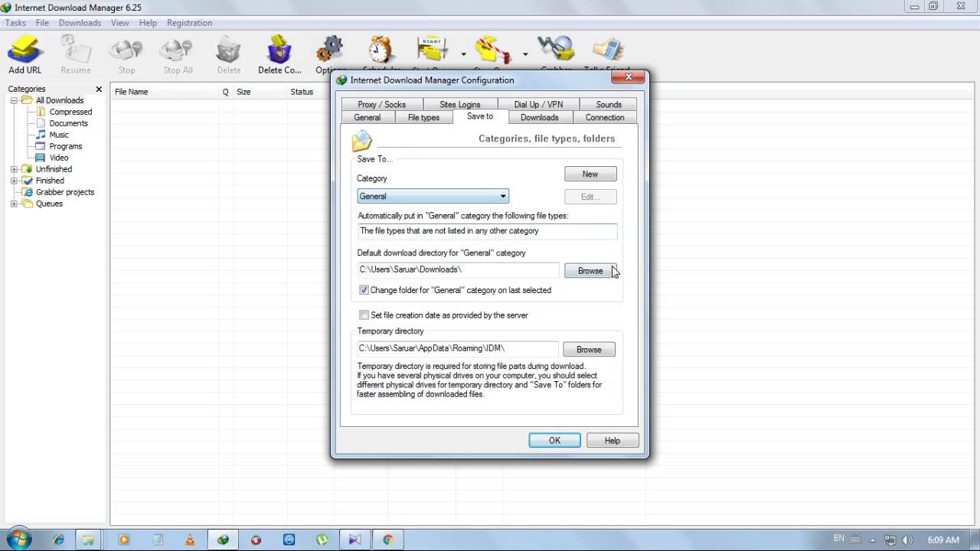980x551 pixels.
Task: Switch to the Connection tab
Action: [605, 117]
